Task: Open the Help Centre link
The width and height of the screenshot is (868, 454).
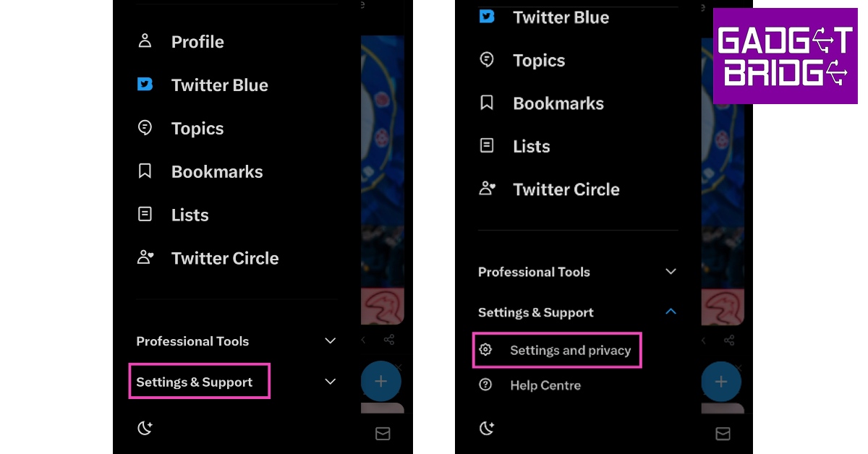Action: tap(545, 385)
